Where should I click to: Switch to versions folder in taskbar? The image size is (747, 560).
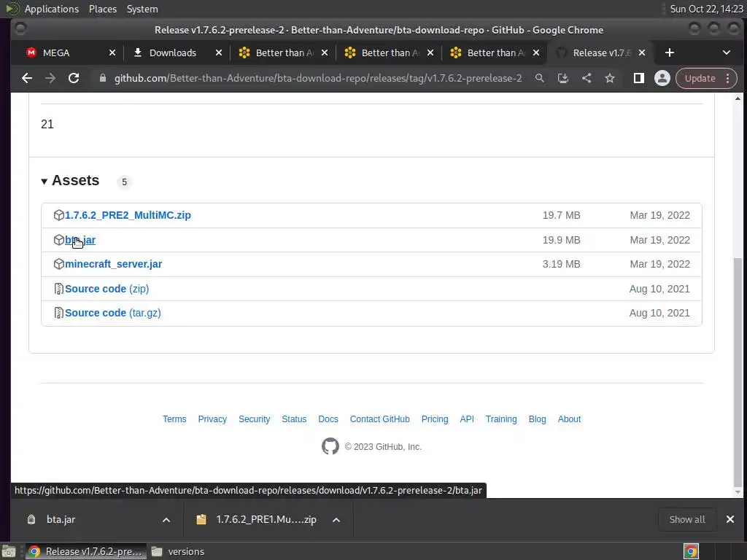coord(178,551)
